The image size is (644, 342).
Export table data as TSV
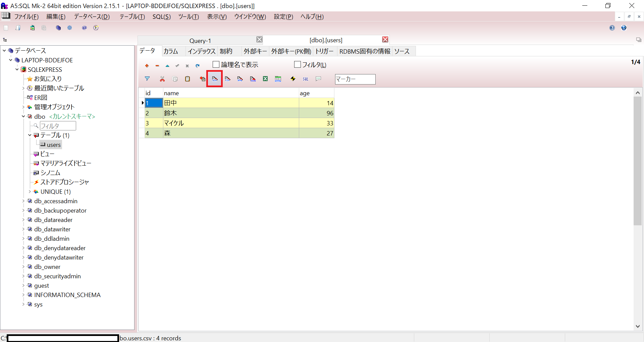tap(227, 79)
